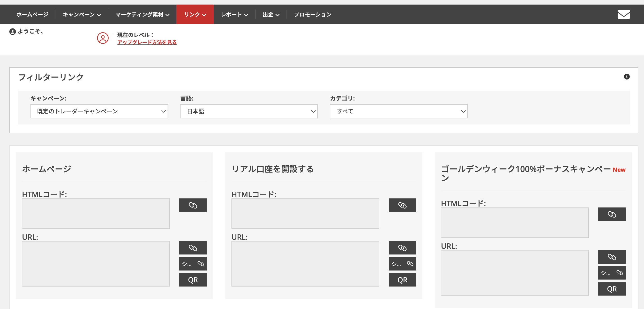Open the キャンペーン select dropdown

99,111
